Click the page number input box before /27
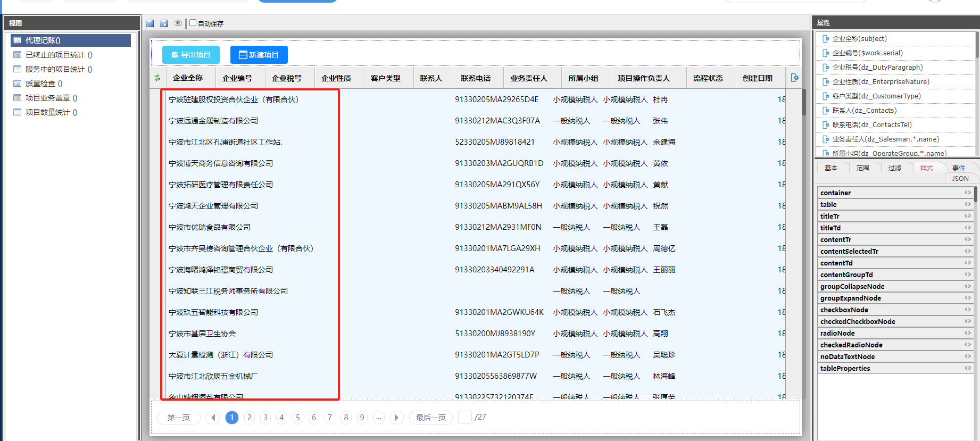Screen dimensions: 980x441 [x=464, y=417]
